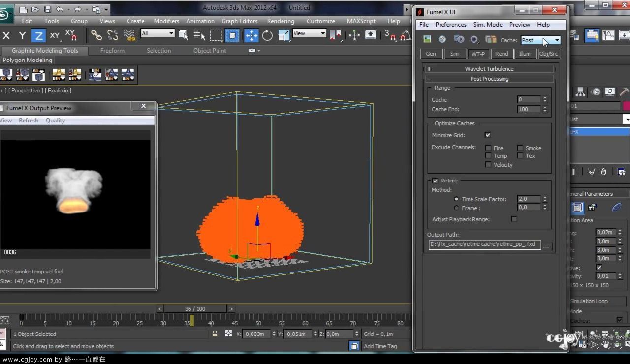
Task: Open the Modifiers menu
Action: point(166,21)
